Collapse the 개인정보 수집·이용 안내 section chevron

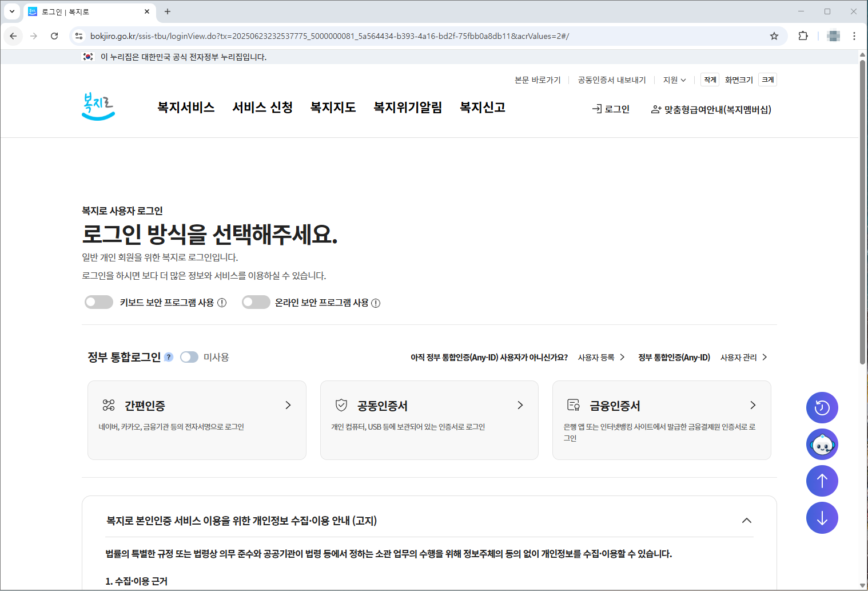point(747,521)
